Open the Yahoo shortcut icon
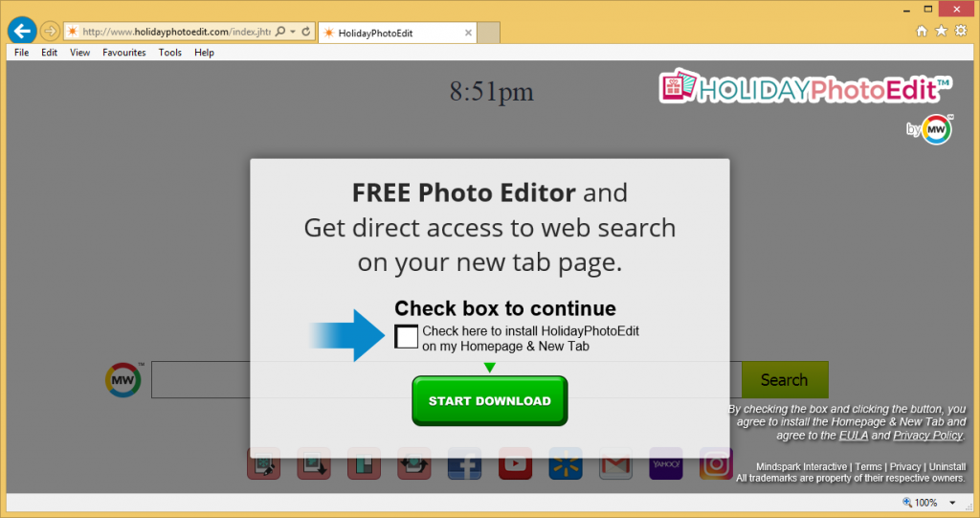The height and width of the screenshot is (518, 980). [666, 464]
